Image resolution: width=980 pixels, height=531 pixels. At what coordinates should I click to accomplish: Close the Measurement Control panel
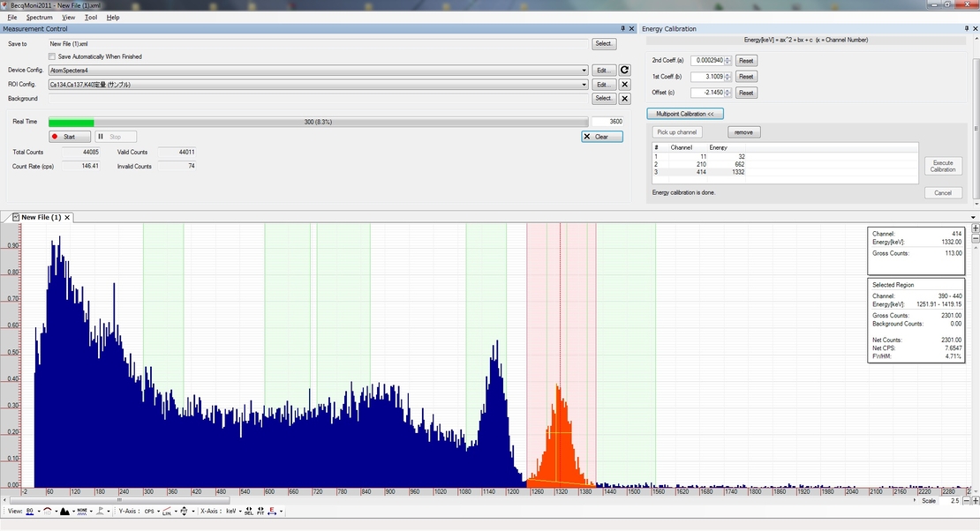coord(631,29)
